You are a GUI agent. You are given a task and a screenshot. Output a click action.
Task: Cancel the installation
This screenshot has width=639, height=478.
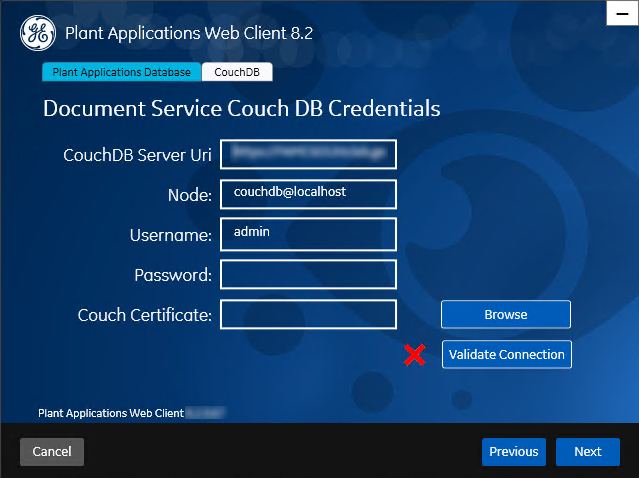pyautogui.click(x=52, y=452)
